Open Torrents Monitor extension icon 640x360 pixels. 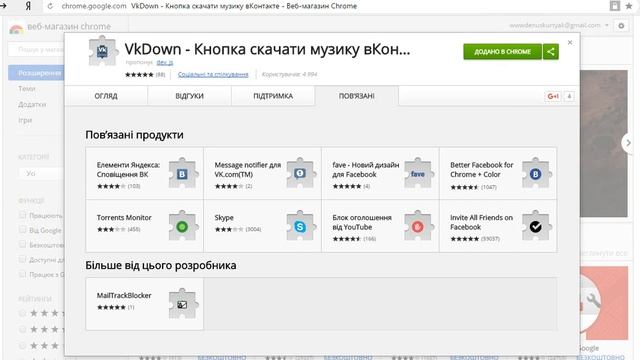pyautogui.click(x=182, y=226)
